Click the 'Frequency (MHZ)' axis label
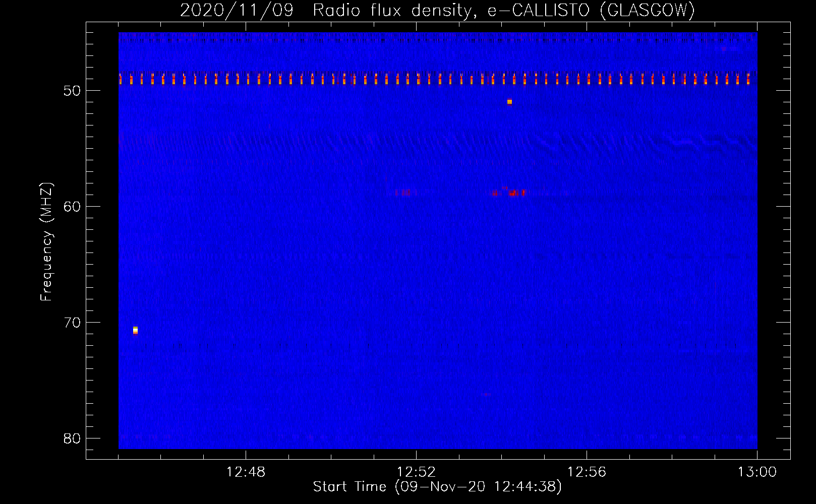The image size is (816, 504). pyautogui.click(x=46, y=242)
